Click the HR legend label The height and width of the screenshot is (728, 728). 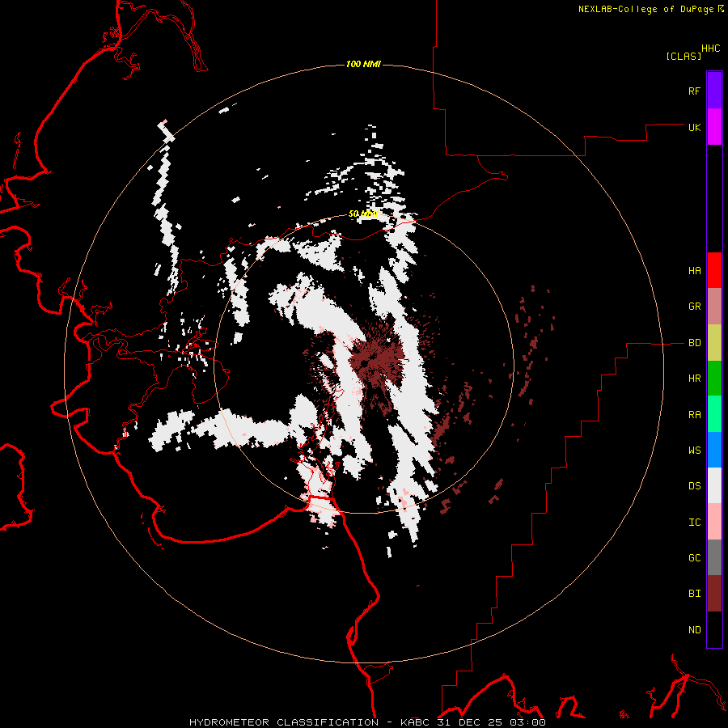click(694, 379)
